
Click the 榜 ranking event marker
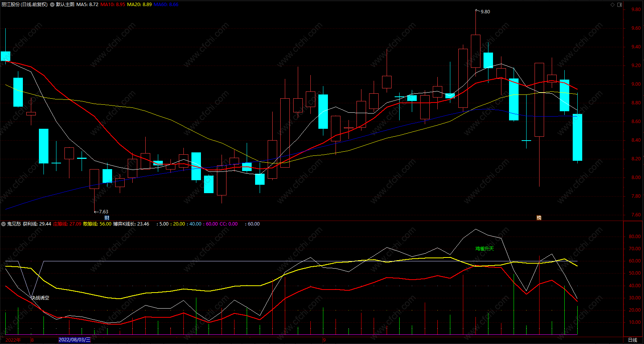point(539,218)
